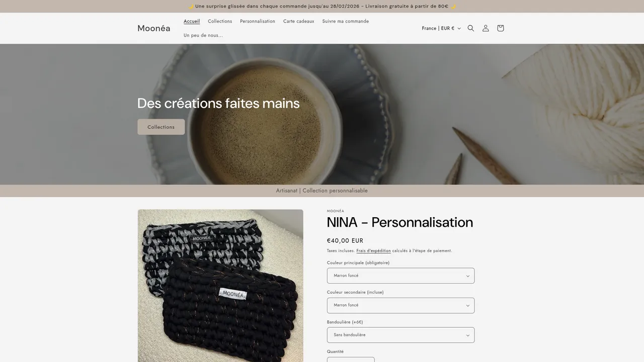
Task: Click the Bandoulière (+6€) label
Action: (345, 322)
